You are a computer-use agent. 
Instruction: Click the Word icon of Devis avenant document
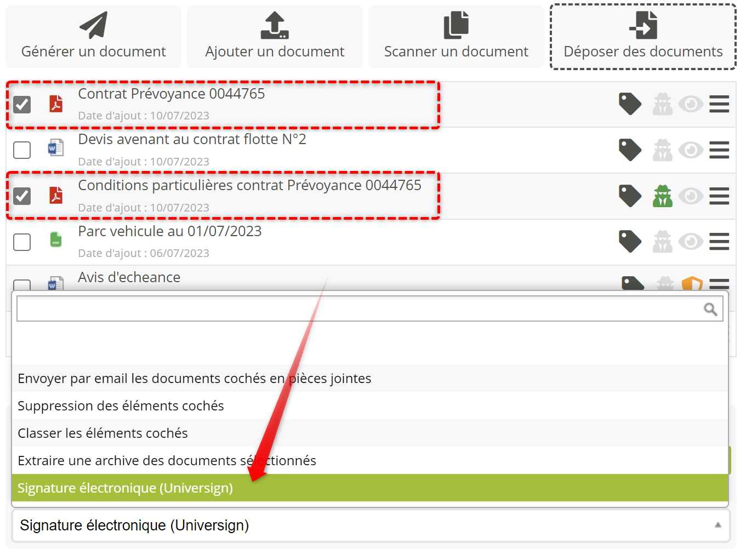click(56, 148)
